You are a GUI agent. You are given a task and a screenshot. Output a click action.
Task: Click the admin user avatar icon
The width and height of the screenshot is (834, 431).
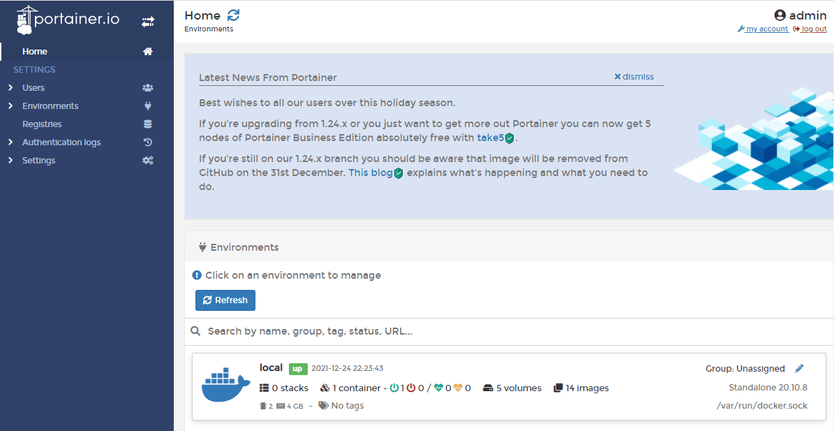click(x=780, y=15)
